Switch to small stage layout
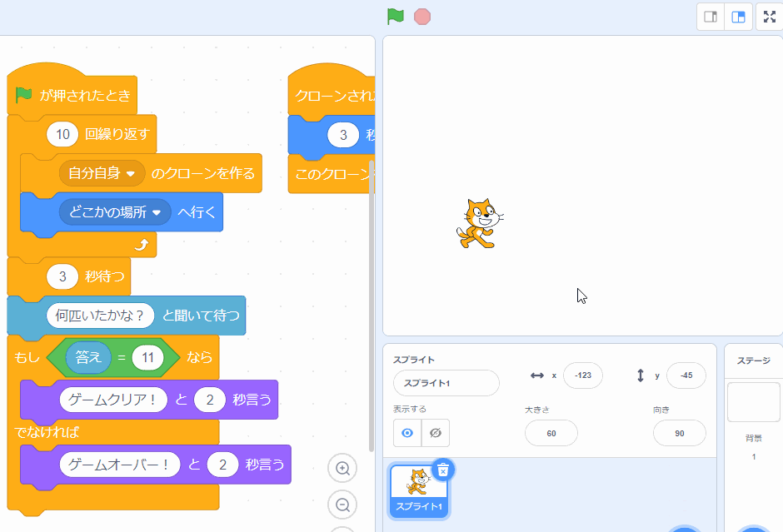 point(711,17)
